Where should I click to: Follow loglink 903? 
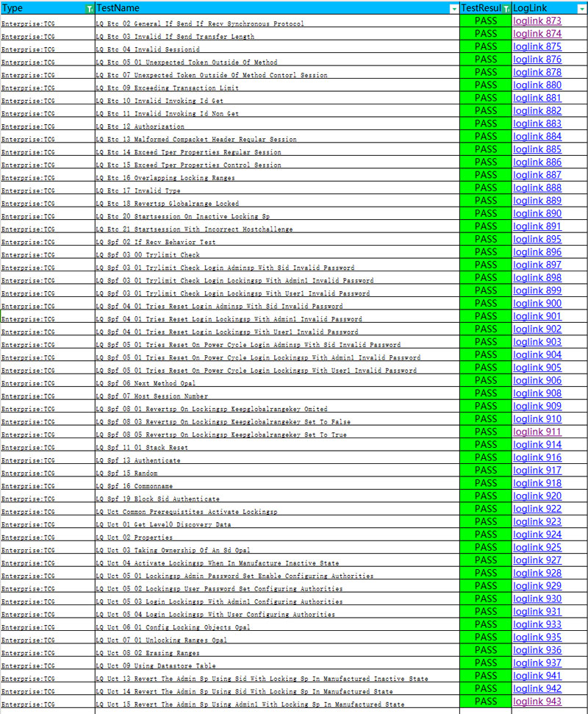[537, 342]
